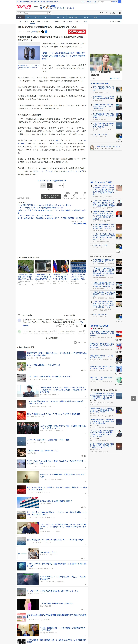The image size is (138, 644).
Task: Share the article on X
Action: click(x=43, y=32)
